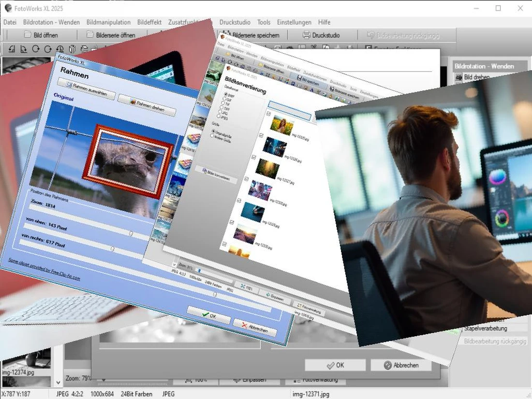Open the Bildeffekt menu
The image size is (532, 399).
coord(149,22)
